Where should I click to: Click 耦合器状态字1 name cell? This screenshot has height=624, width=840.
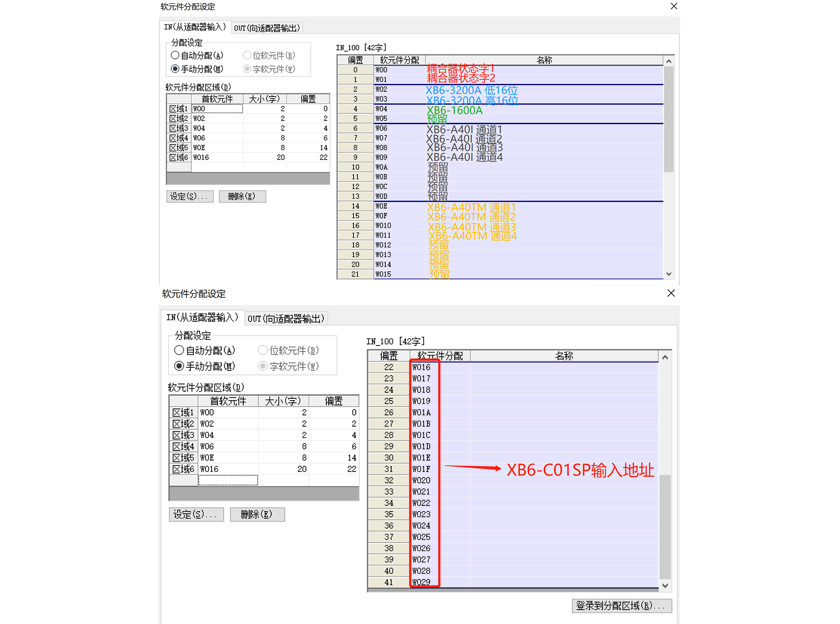click(544, 70)
